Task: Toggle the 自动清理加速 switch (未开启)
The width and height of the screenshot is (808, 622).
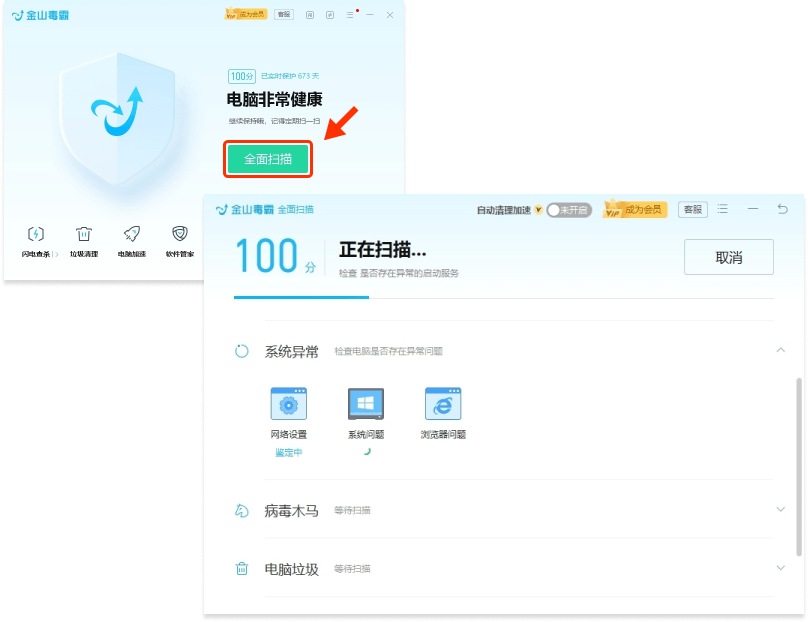Action: coord(569,210)
